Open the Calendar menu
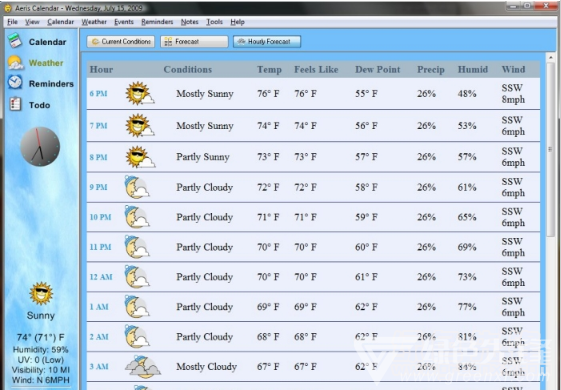The image size is (561, 390). 60,22
